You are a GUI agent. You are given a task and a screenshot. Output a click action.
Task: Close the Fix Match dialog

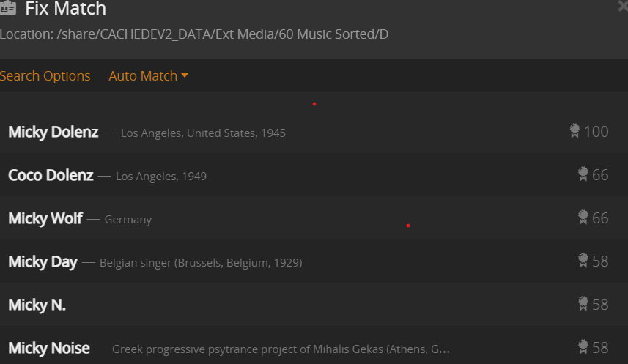[x=623, y=7]
